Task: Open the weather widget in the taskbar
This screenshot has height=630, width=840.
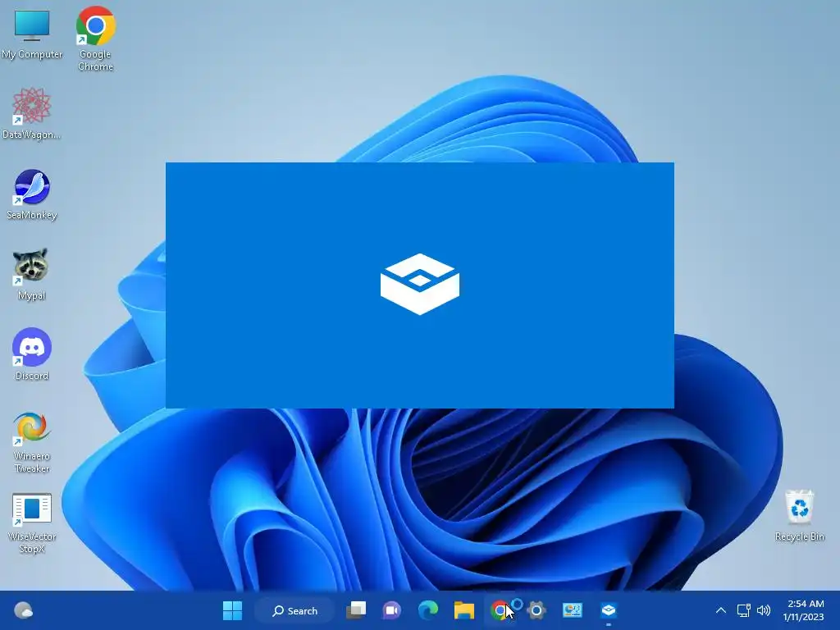Action: click(23, 610)
